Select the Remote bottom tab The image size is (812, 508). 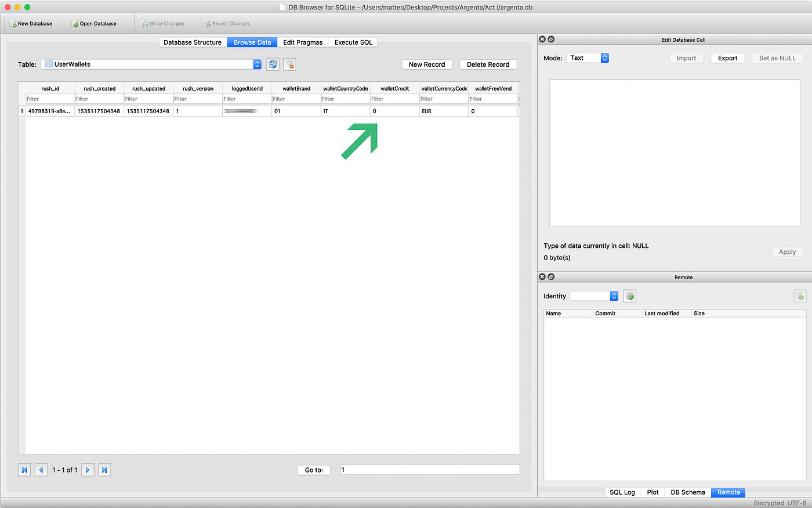pos(728,492)
